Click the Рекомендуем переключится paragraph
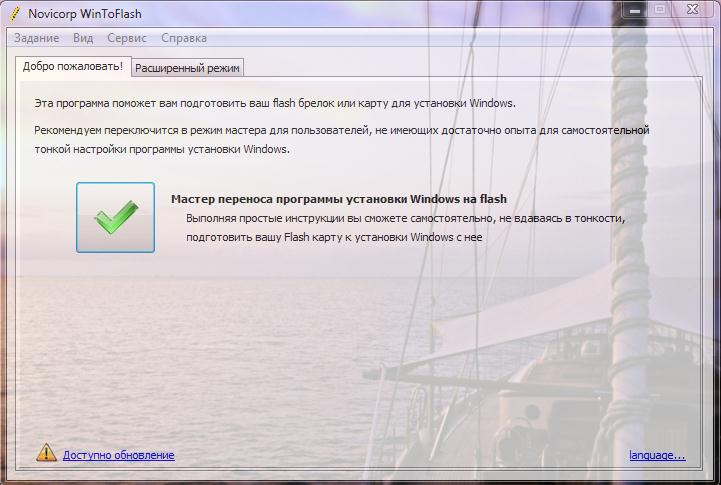This screenshot has width=721, height=485. (x=342, y=130)
